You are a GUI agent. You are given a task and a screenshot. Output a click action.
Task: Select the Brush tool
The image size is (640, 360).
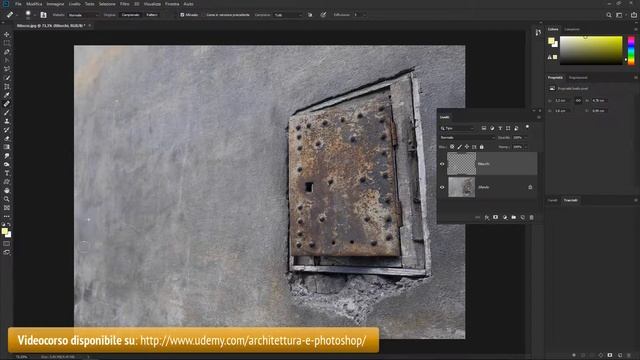coord(7,113)
